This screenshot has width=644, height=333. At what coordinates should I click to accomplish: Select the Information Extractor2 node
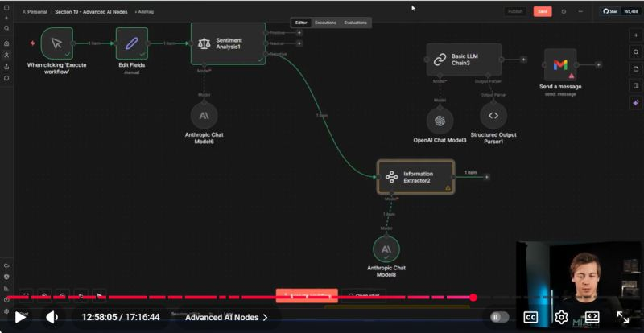pyautogui.click(x=415, y=177)
